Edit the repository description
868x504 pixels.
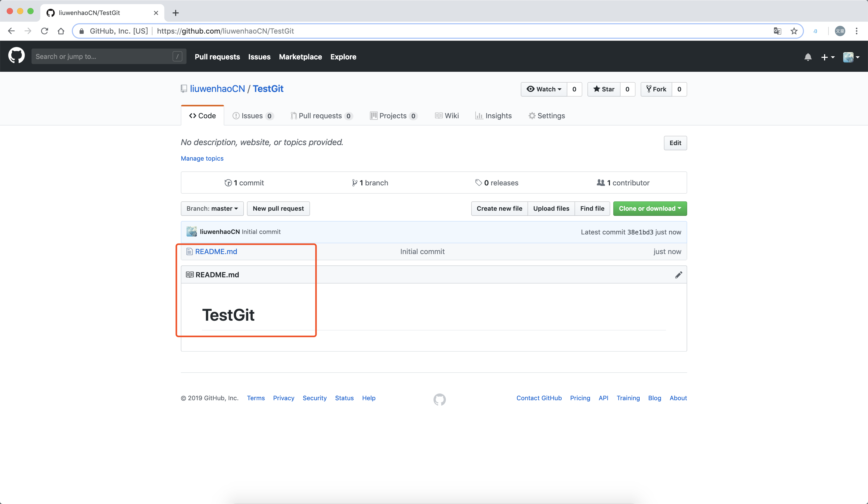[x=675, y=143]
